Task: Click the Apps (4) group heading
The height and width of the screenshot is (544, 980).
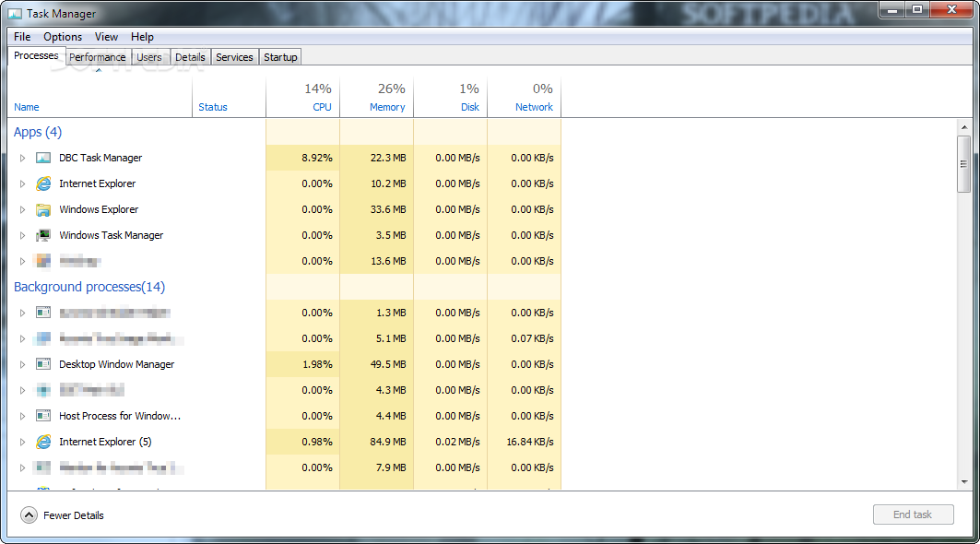Action: coord(38,132)
